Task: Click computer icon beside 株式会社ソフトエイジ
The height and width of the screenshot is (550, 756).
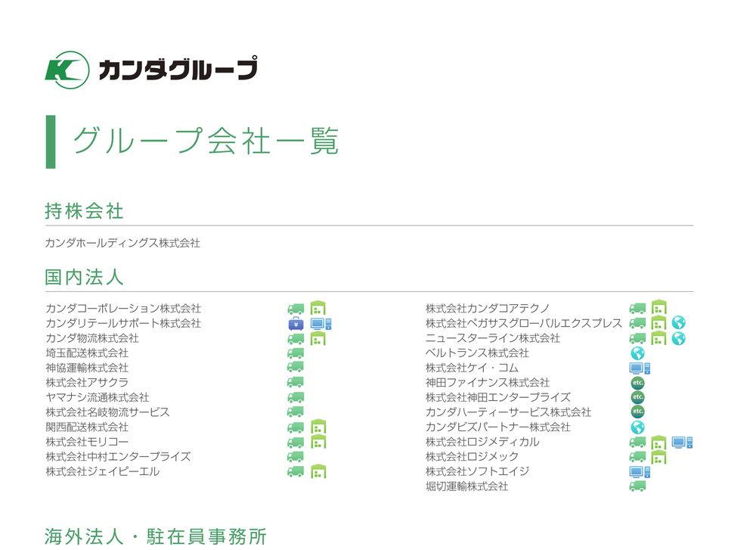Action: pos(640,472)
